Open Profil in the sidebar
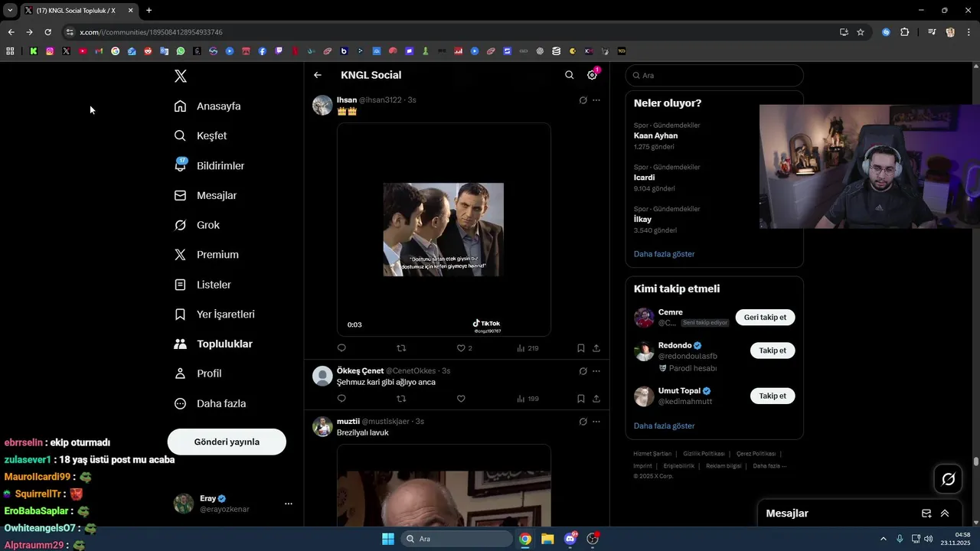This screenshot has width=980, height=551. click(198, 373)
